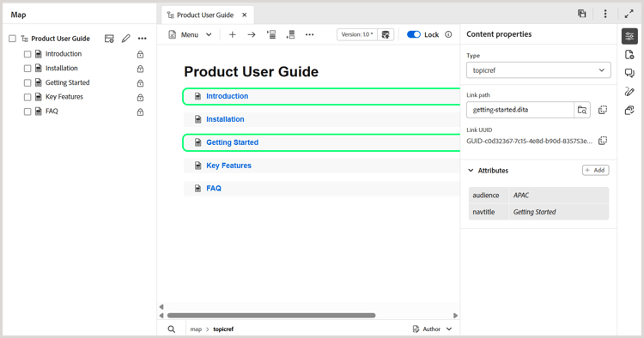Select Key Features in the Map tree

tap(64, 97)
